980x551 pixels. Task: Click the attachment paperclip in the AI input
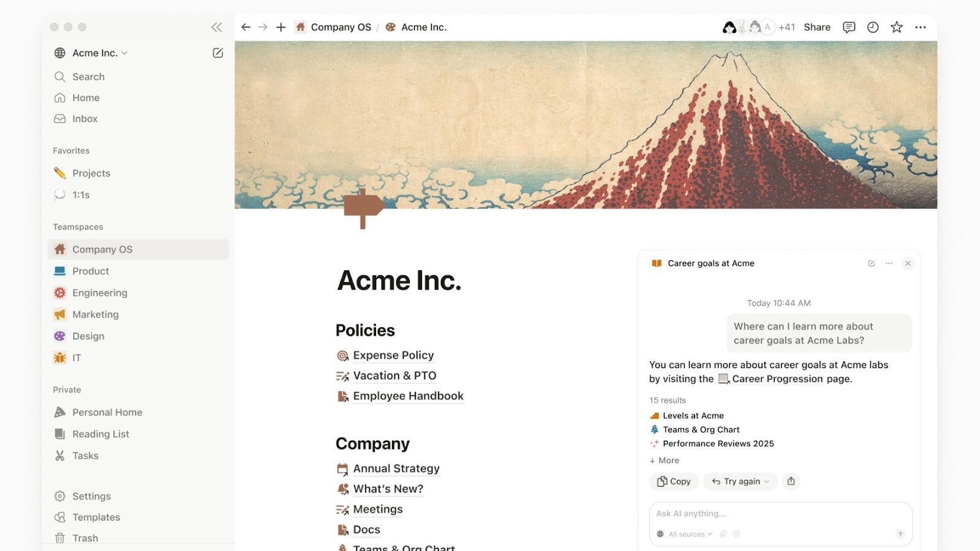pyautogui.click(x=723, y=534)
